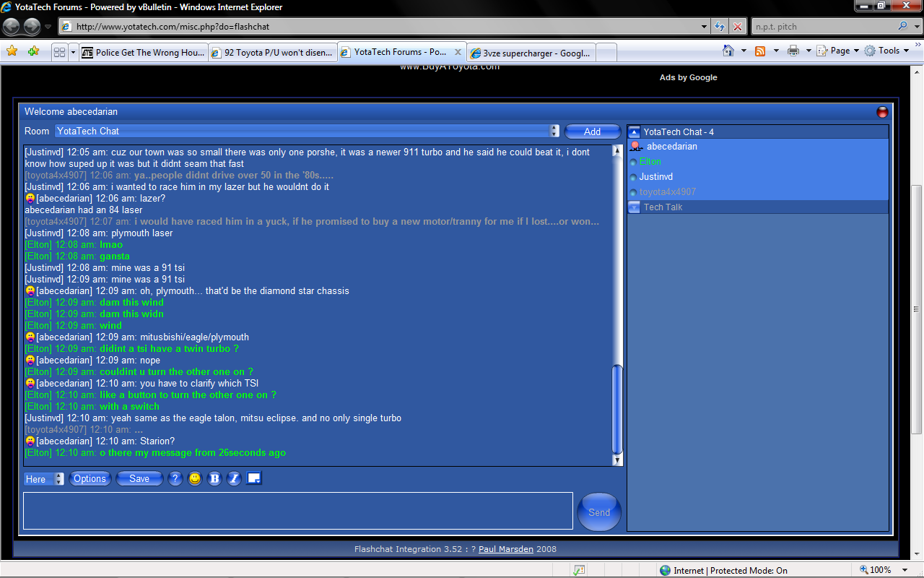924x578 pixels.
Task: Open the Tools menu
Action: point(887,51)
